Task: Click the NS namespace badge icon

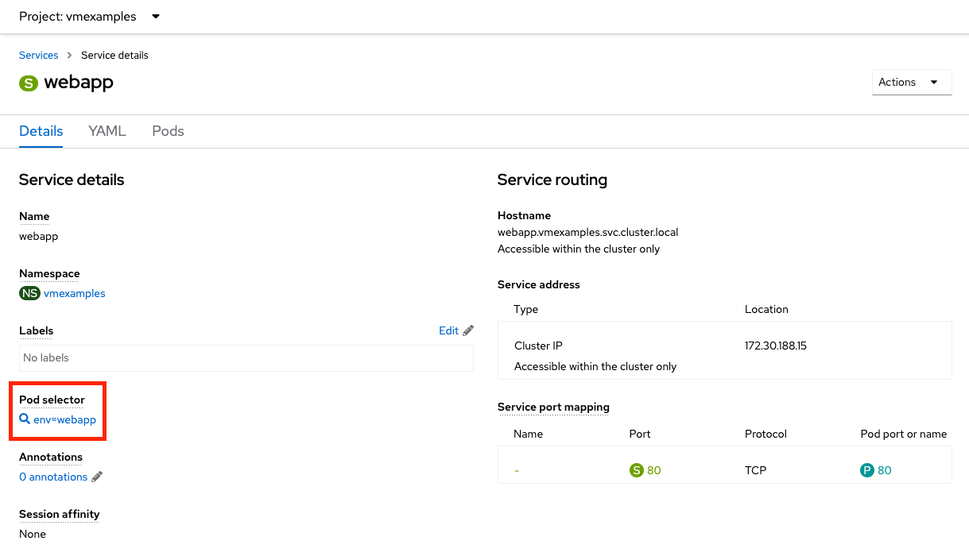Action: tap(29, 293)
